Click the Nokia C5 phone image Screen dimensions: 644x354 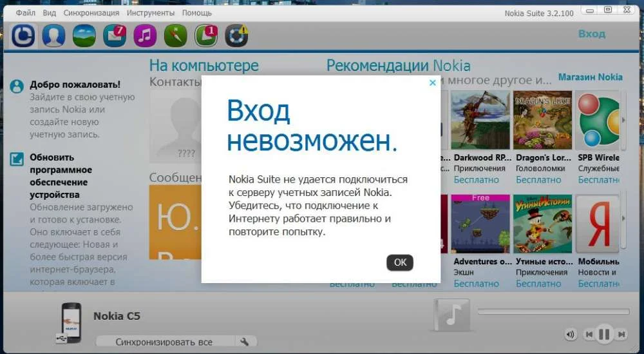[x=70, y=323]
